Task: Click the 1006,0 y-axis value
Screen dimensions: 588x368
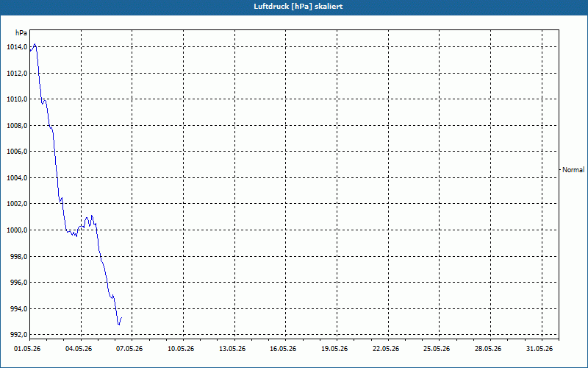Action: click(17, 152)
